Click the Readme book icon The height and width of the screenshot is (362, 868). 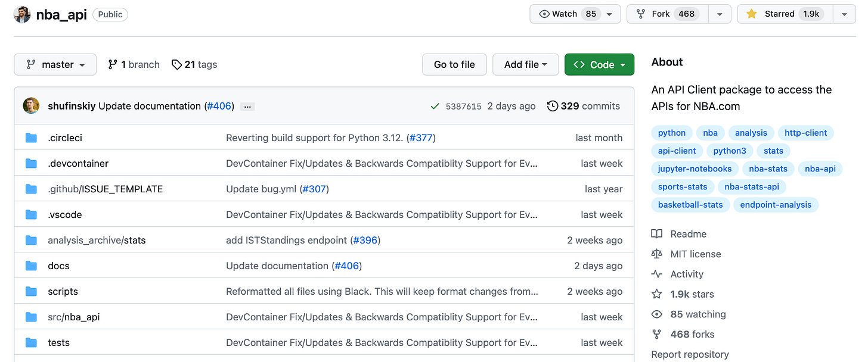click(x=657, y=234)
